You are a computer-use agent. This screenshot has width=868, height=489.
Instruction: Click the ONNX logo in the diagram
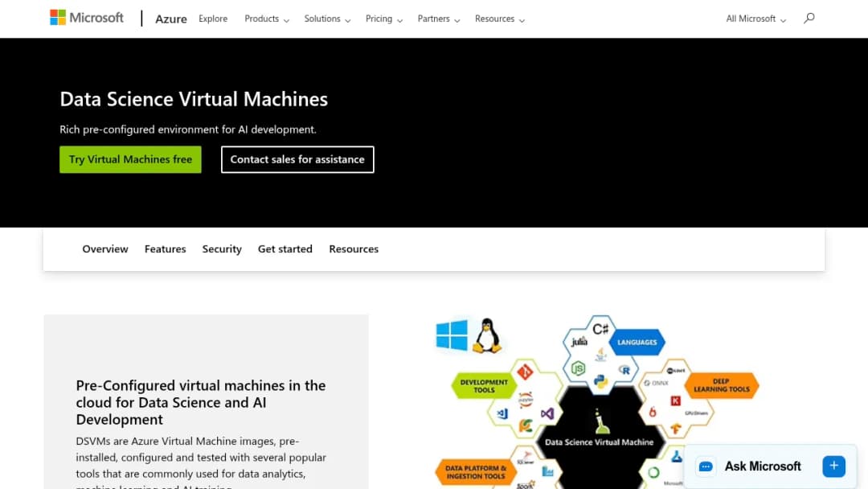pyautogui.click(x=656, y=383)
